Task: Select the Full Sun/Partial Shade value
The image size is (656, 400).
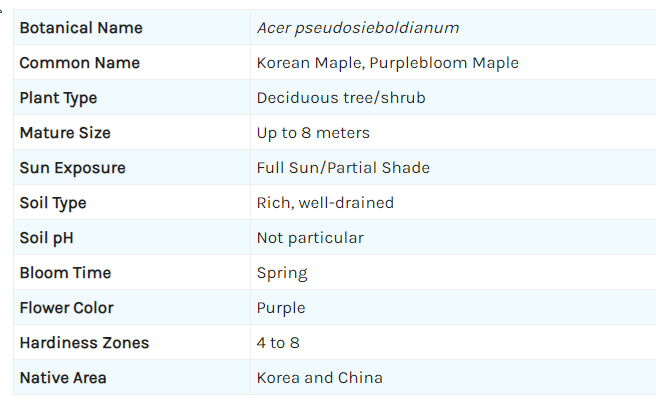Action: point(343,168)
